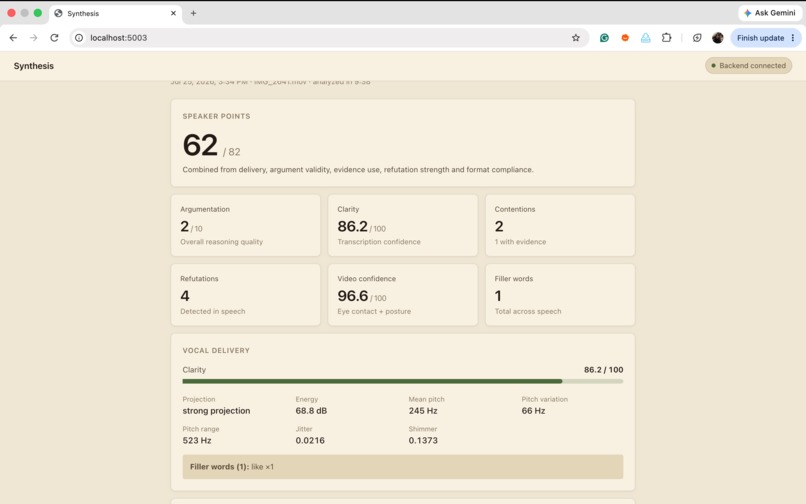
Task: Click the Synthesis app title
Action: [33, 66]
